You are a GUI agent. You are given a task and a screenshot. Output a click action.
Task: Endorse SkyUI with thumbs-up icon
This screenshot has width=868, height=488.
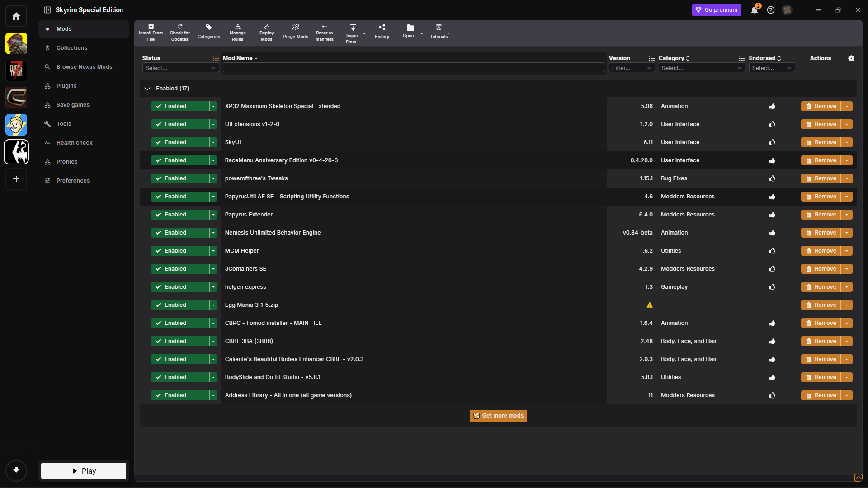[x=772, y=142]
